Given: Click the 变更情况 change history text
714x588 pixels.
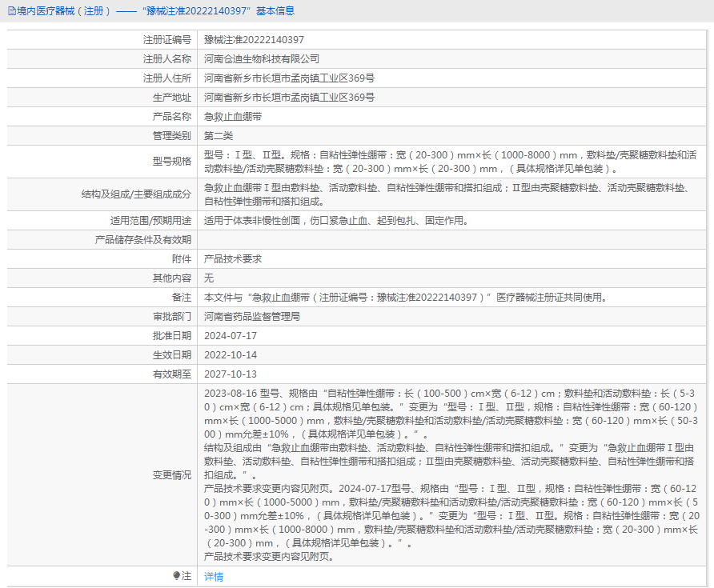Looking at the screenshot, I should (451, 474).
